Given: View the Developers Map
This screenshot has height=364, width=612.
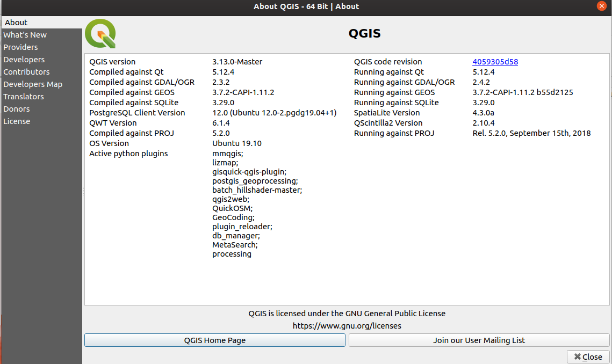Looking at the screenshot, I should (x=32, y=84).
